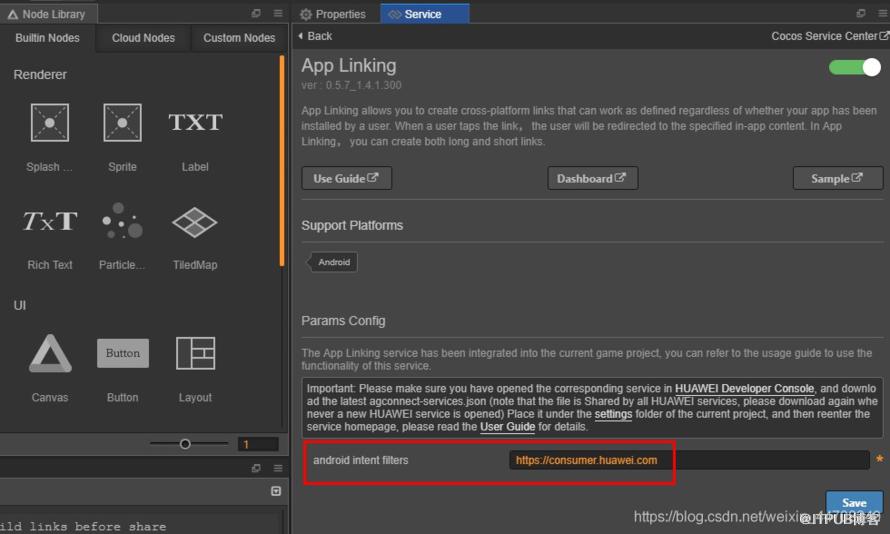Select the Canvas UI node icon

click(50, 353)
